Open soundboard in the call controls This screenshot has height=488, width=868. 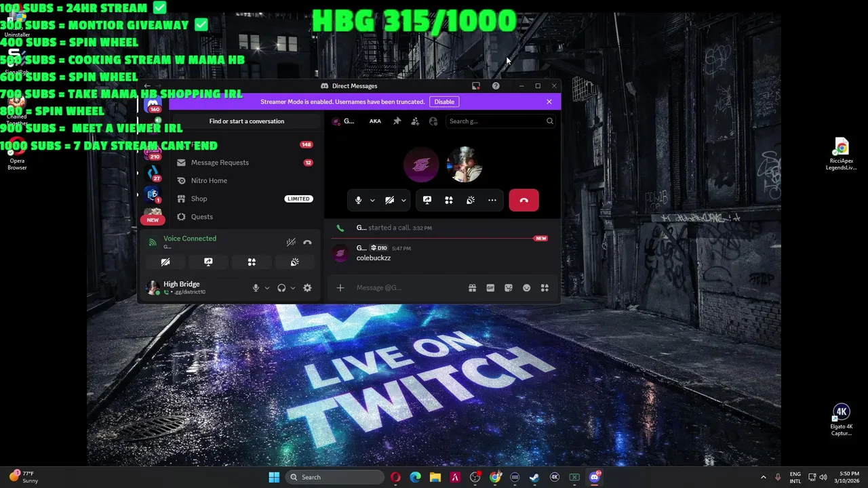coord(471,200)
